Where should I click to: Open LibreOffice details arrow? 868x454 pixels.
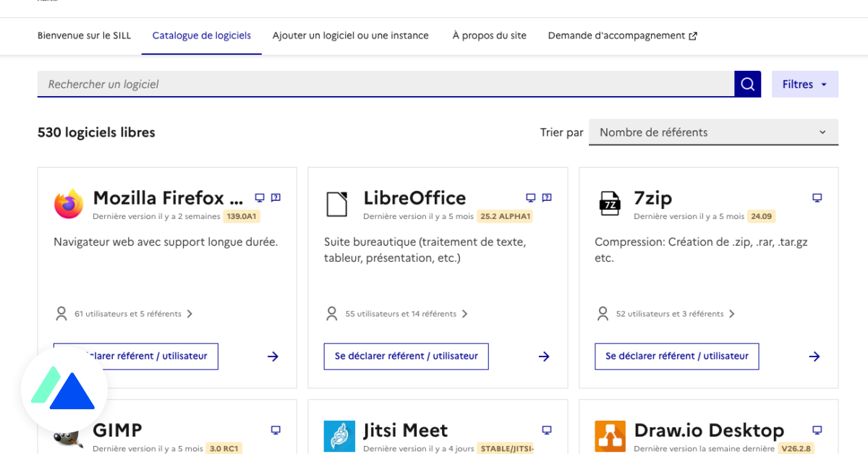click(x=544, y=356)
